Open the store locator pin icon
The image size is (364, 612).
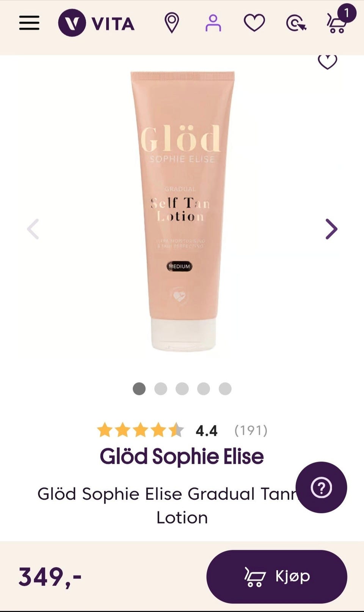tap(172, 23)
